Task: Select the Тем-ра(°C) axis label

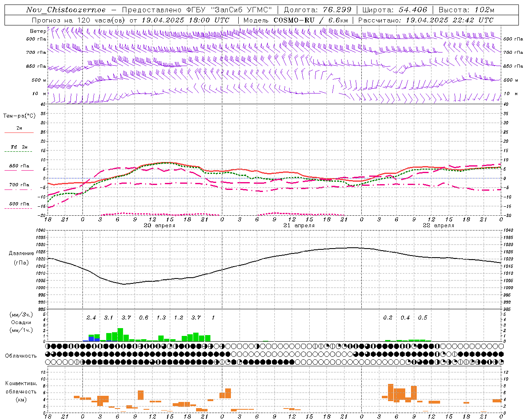Action: pyautogui.click(x=19, y=116)
